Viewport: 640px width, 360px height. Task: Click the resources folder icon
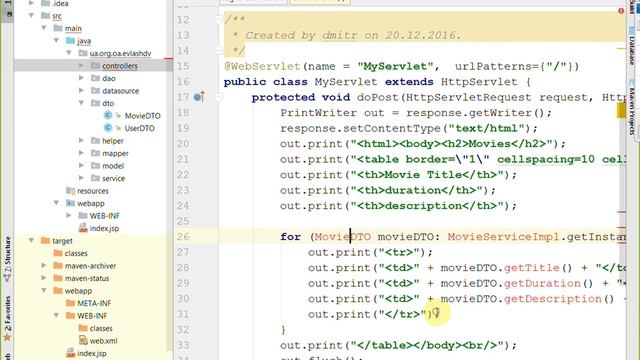[x=71, y=191]
